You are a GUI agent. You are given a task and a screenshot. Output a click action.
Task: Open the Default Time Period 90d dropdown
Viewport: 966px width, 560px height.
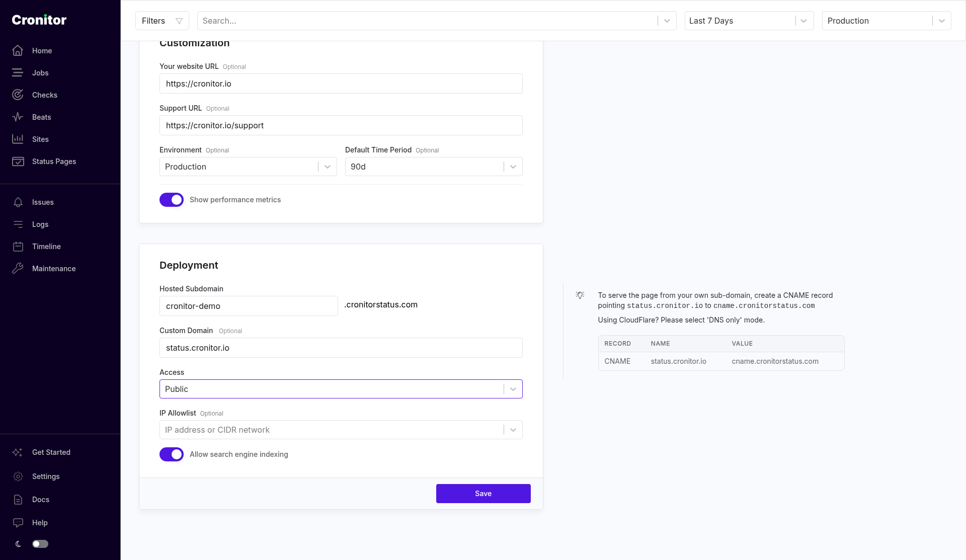click(434, 167)
